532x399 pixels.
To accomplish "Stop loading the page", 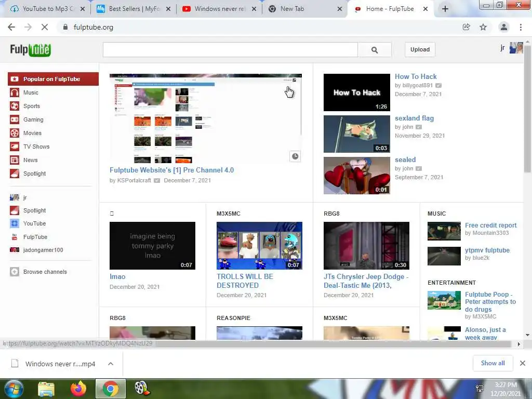I will pos(45,27).
